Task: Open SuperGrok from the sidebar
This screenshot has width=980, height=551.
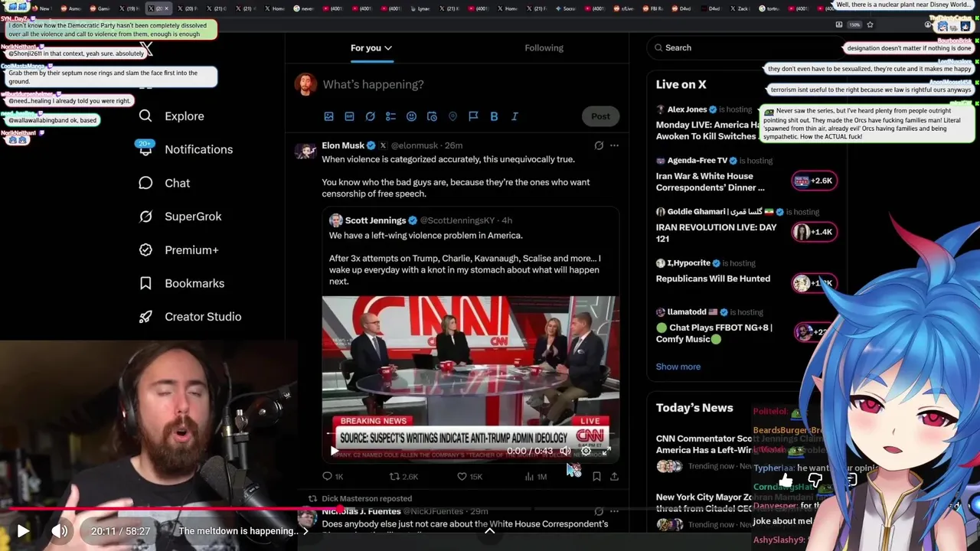Action: (x=180, y=217)
